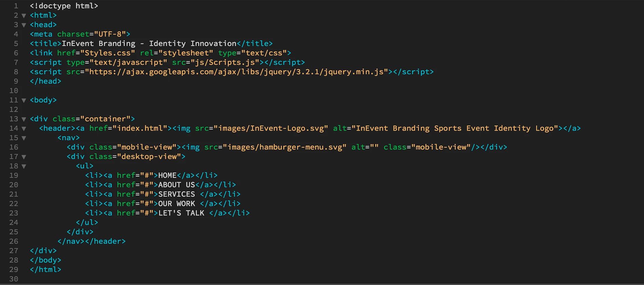Select line number 30 in the gutter

tap(14, 279)
